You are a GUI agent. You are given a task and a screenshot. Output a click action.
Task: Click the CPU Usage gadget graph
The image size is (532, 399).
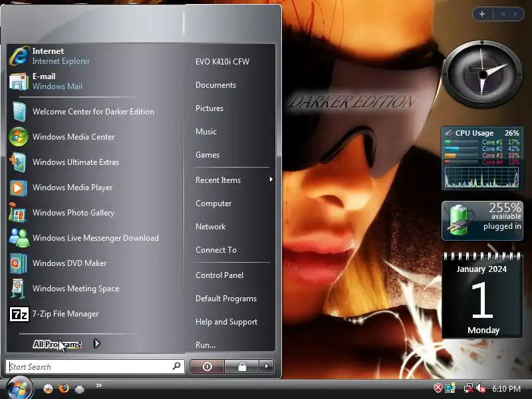click(482, 178)
